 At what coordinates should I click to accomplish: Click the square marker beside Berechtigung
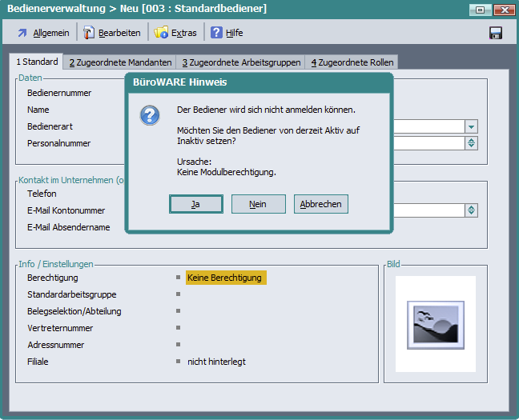(x=179, y=278)
